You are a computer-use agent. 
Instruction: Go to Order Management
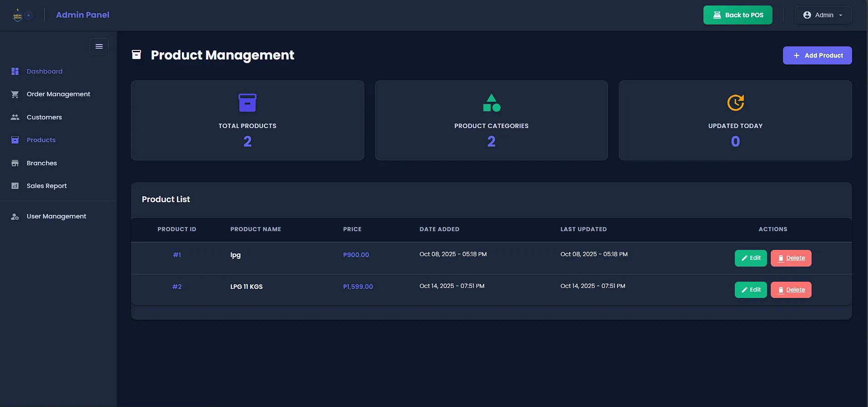(58, 94)
